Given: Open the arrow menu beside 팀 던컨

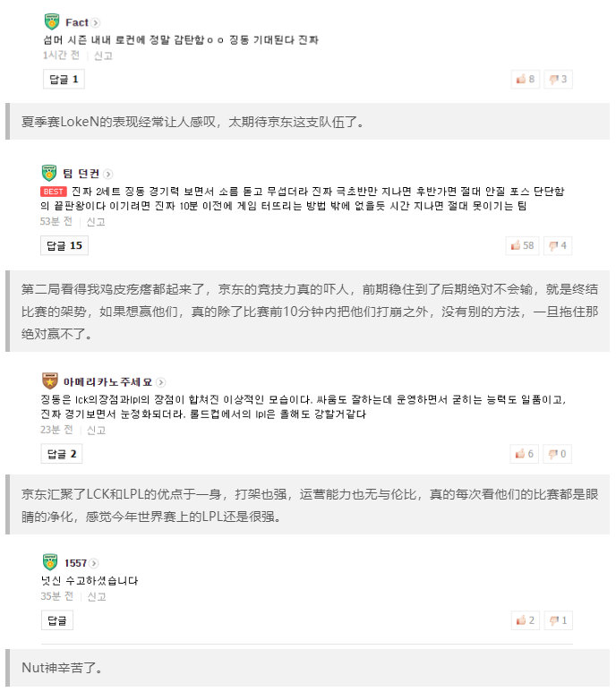Looking at the screenshot, I should tap(107, 174).
